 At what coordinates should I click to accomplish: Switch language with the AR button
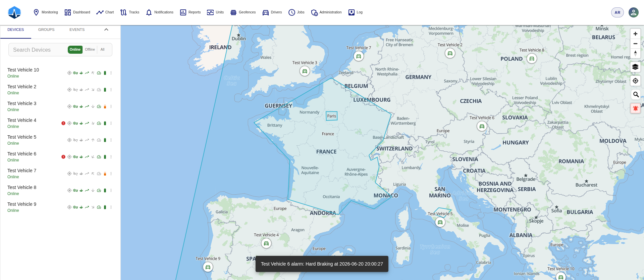tap(618, 12)
